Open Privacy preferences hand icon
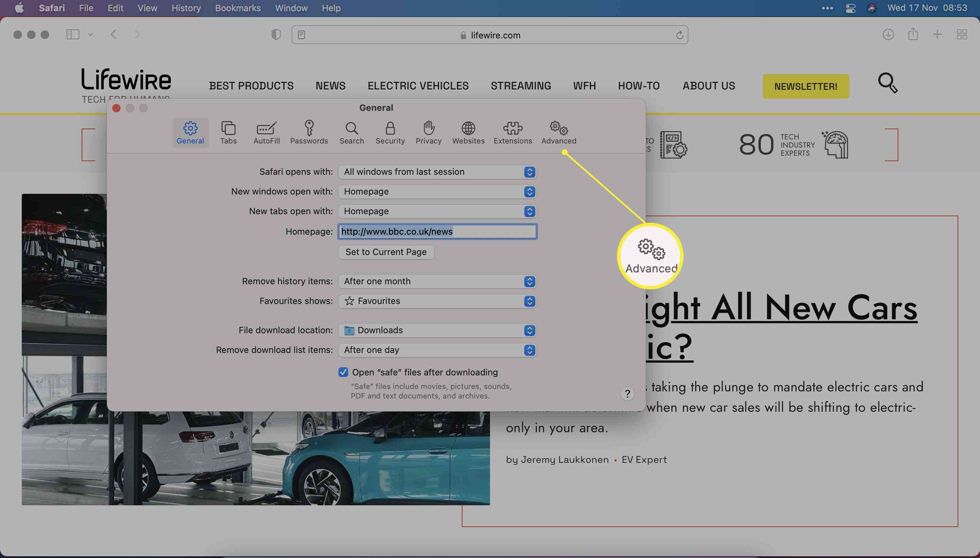The width and height of the screenshot is (980, 558). [429, 133]
